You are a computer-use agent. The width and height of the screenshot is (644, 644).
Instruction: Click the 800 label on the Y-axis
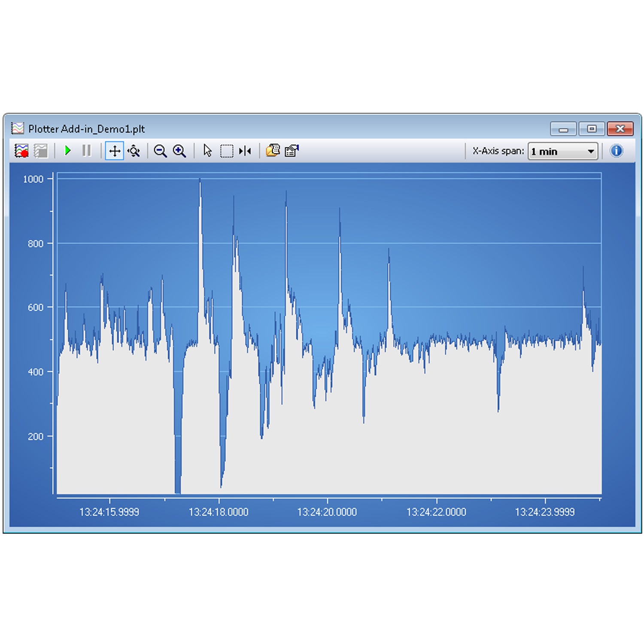tap(36, 243)
